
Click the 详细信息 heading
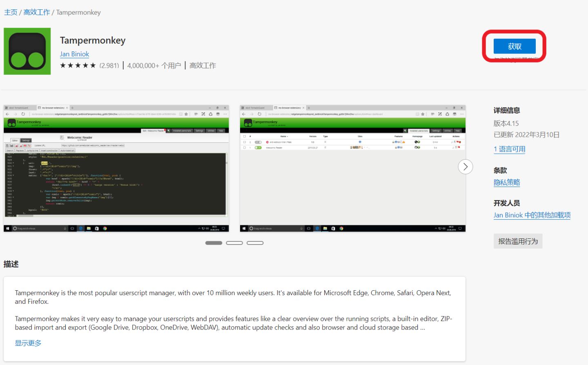point(507,110)
